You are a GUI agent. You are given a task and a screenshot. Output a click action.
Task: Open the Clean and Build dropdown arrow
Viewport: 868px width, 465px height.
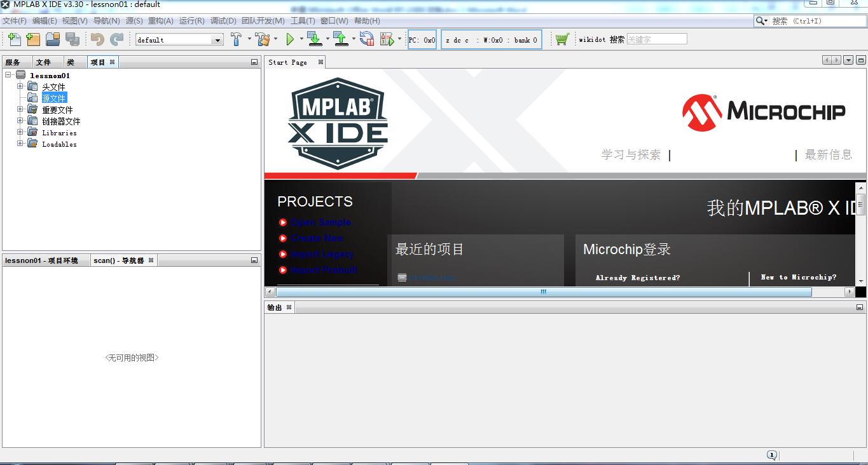(275, 39)
